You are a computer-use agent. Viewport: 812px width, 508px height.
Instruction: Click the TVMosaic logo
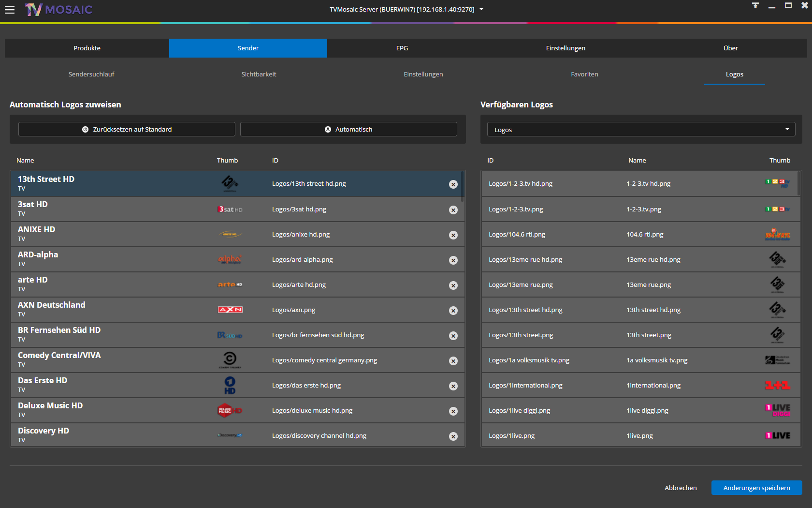(58, 10)
